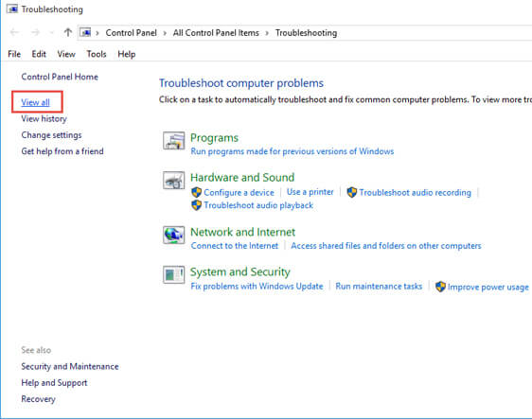Go back with the Back arrow

pos(14,32)
